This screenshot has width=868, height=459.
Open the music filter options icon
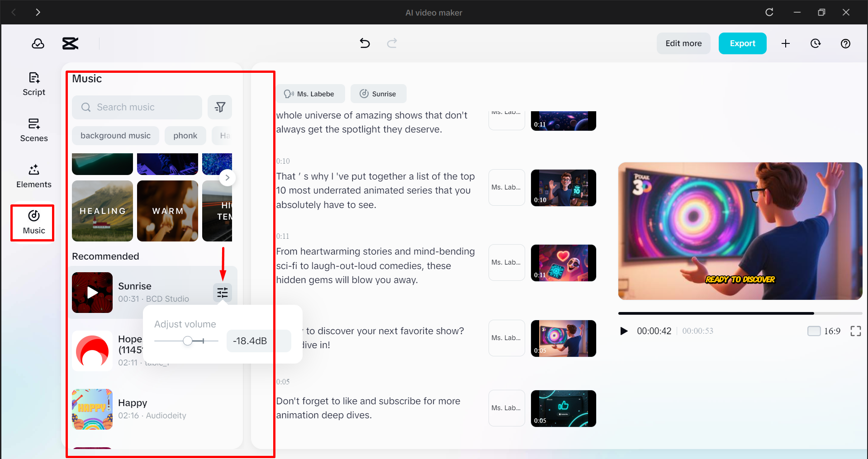(x=220, y=107)
